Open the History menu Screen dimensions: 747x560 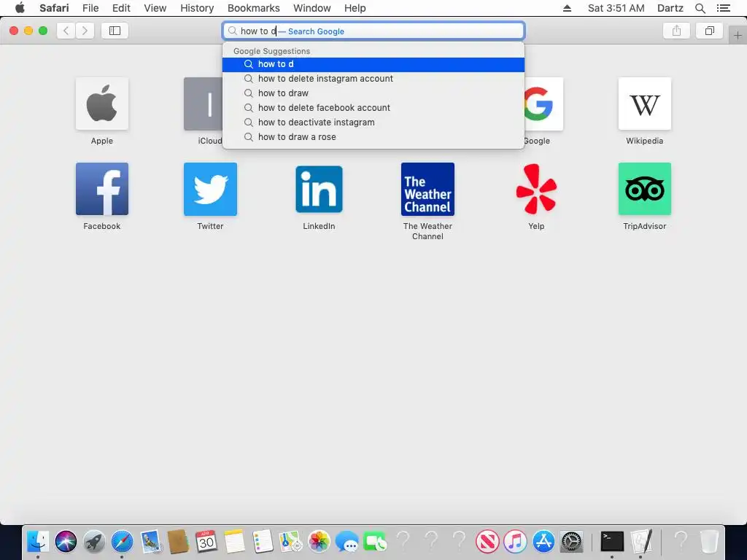point(197,8)
